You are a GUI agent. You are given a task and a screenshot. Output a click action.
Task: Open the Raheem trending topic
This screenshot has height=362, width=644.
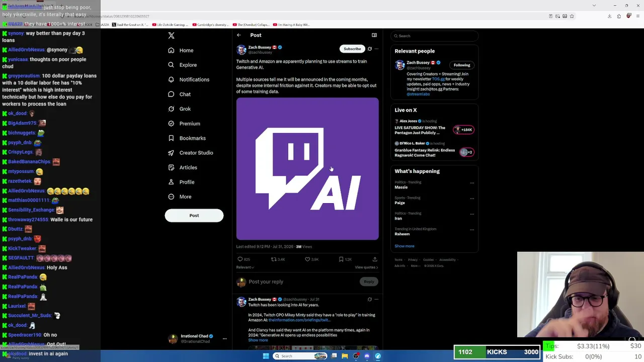[402, 234]
